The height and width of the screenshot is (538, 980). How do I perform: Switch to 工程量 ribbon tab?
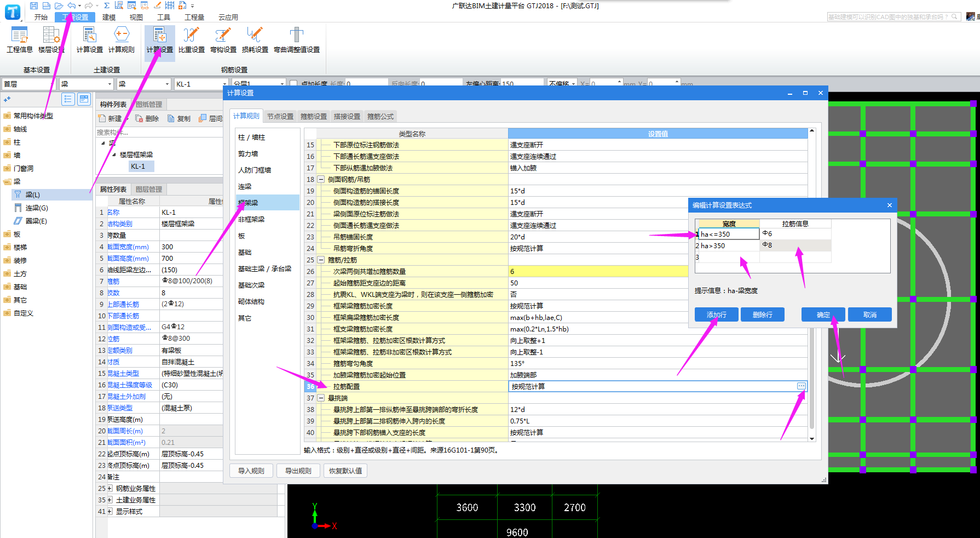pos(194,17)
